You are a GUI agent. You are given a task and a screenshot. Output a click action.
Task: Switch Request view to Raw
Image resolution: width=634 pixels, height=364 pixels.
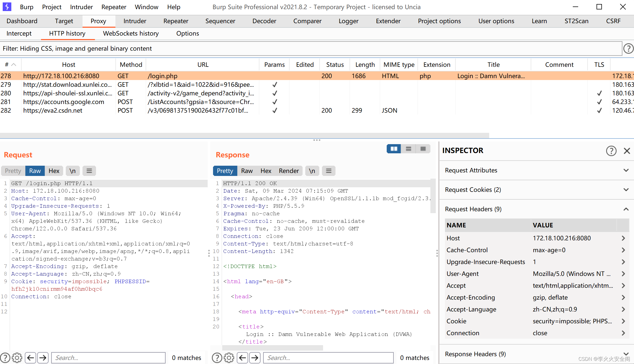tap(35, 171)
